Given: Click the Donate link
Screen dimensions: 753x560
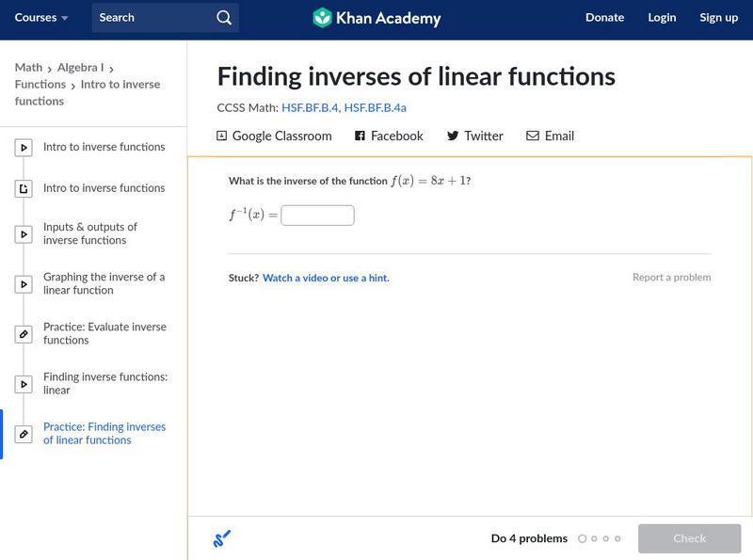Looking at the screenshot, I should coord(604,18).
